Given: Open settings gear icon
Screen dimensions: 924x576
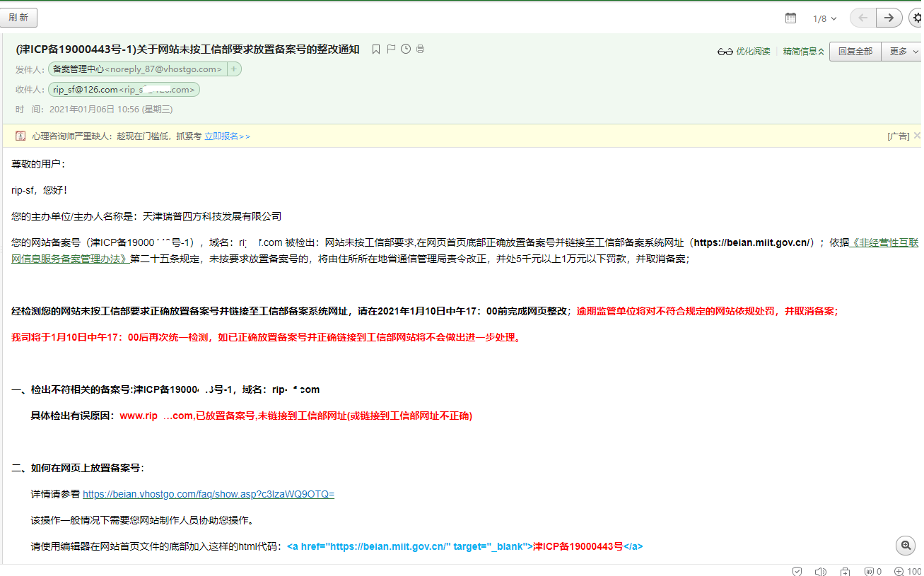Looking at the screenshot, I should pos(916,18).
